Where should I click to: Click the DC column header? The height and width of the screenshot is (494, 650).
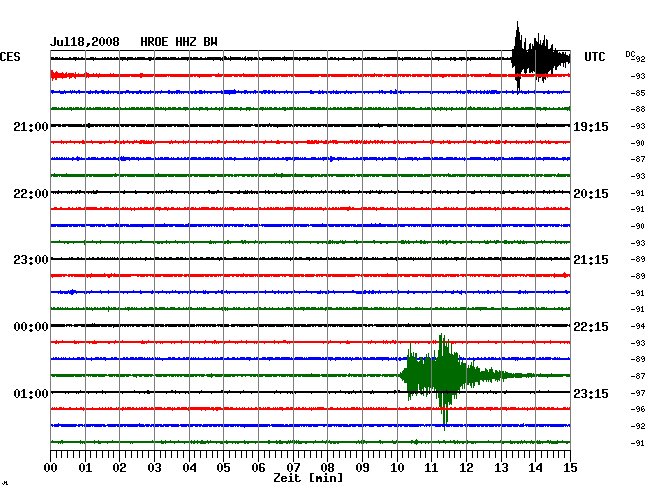tap(630, 54)
